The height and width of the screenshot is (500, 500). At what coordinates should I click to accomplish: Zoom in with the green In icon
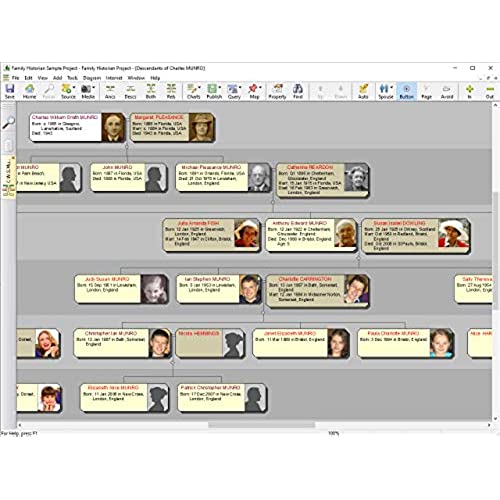[469, 91]
